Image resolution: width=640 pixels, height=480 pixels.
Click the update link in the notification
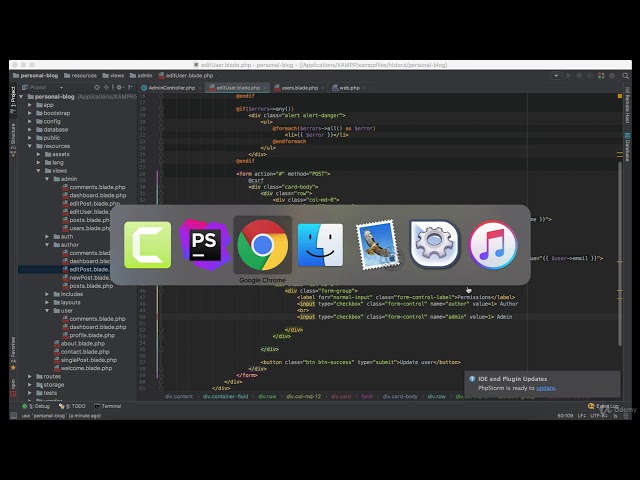[545, 388]
